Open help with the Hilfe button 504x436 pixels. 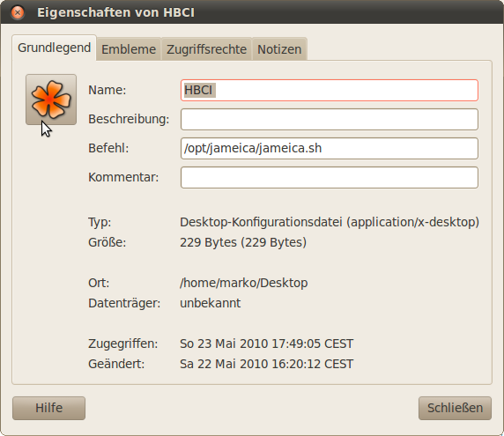pos(48,408)
